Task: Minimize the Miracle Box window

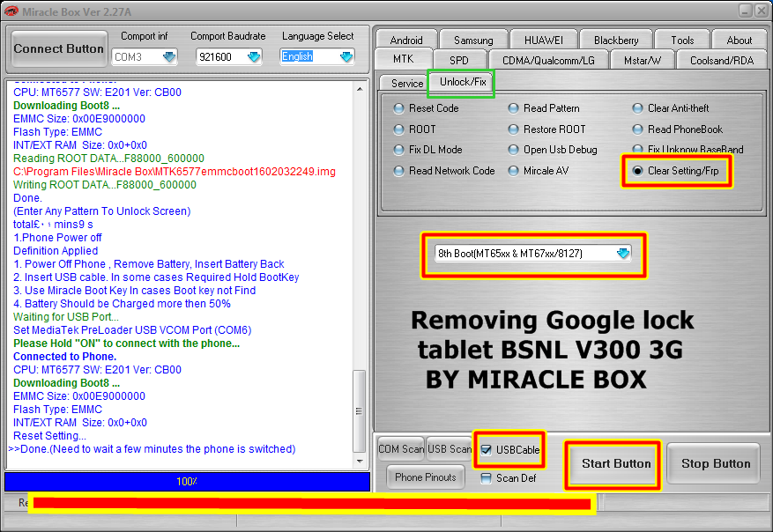Action: point(746,11)
